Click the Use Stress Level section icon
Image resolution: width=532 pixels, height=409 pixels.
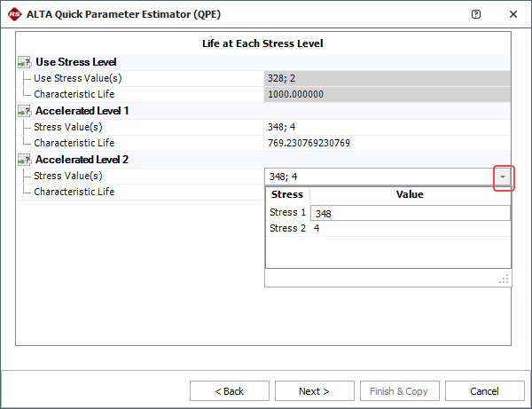[24, 62]
